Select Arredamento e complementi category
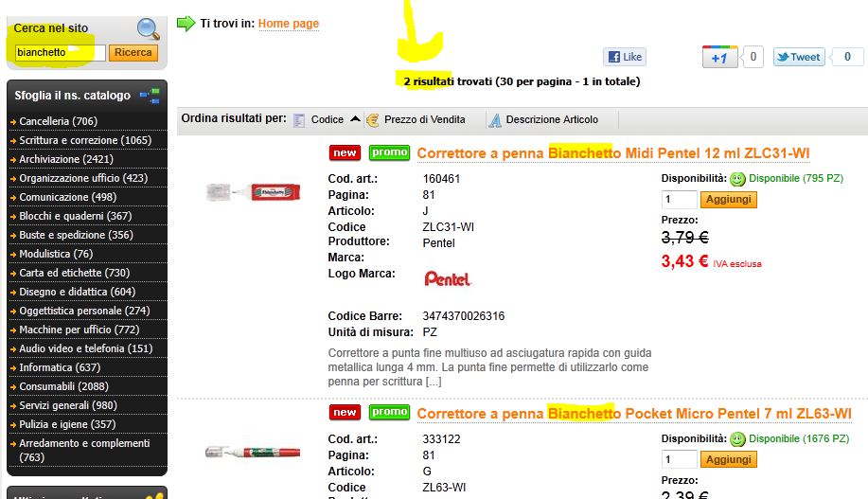The image size is (868, 499). [84, 451]
